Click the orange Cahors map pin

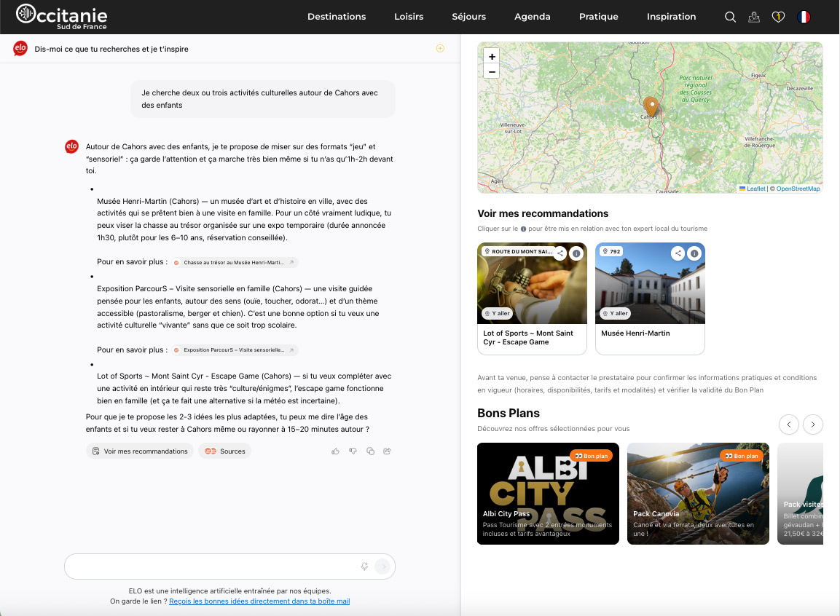(651, 106)
